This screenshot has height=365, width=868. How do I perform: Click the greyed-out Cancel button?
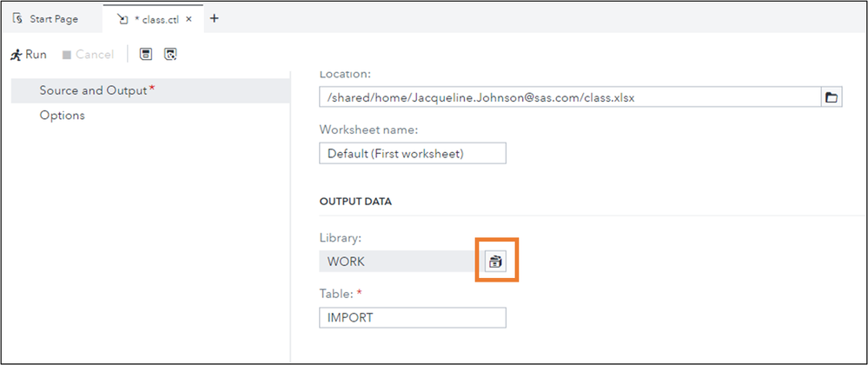[94, 55]
